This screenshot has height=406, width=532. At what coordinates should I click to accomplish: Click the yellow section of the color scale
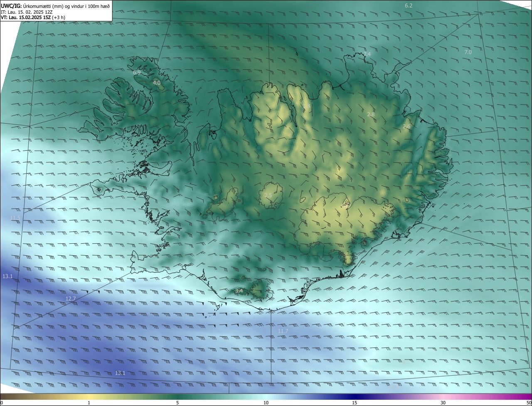click(89, 396)
